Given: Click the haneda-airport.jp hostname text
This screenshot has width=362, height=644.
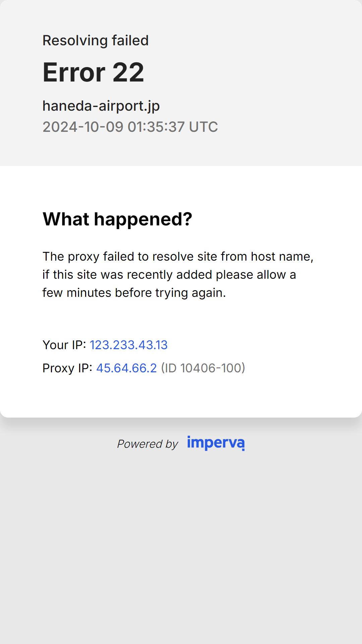Looking at the screenshot, I should (101, 106).
